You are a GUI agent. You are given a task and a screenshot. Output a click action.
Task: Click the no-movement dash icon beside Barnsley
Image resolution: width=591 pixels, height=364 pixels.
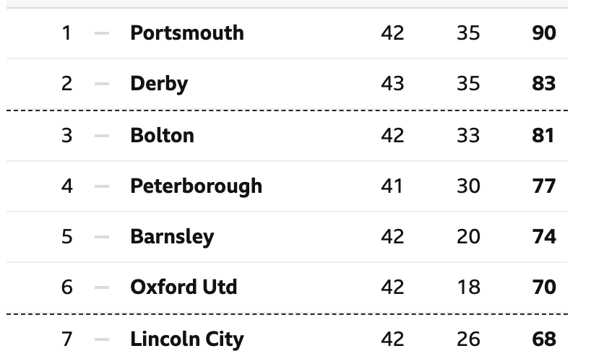102,237
